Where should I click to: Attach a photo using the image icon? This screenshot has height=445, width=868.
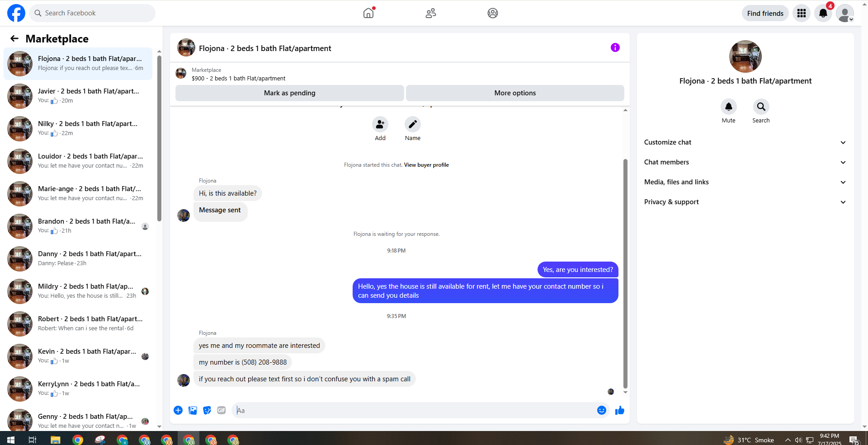tap(193, 410)
